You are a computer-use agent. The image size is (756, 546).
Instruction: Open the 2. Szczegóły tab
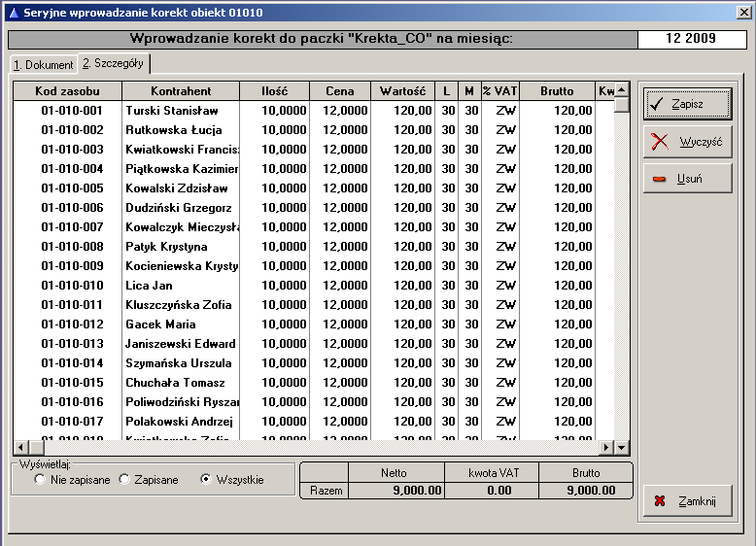tap(114, 63)
